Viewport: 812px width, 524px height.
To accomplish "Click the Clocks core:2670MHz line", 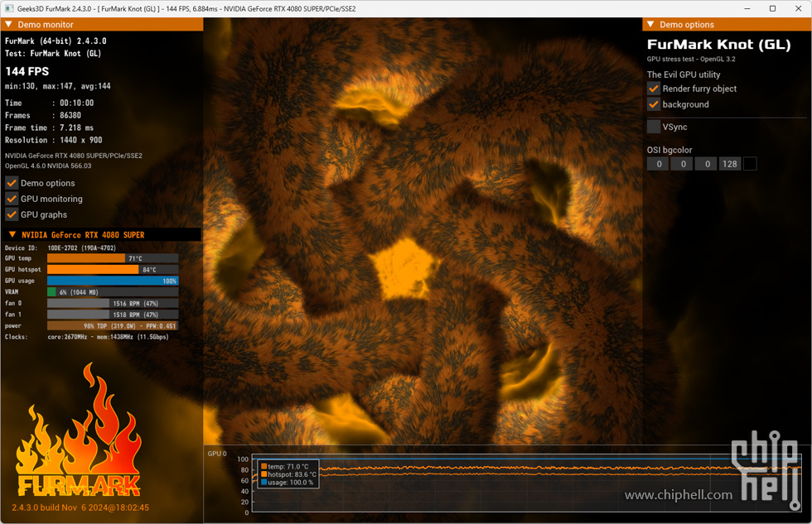I will pos(86,337).
